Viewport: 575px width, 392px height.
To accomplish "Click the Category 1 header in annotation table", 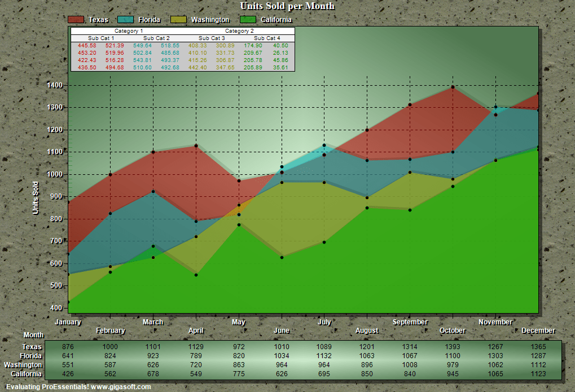I will (x=129, y=31).
